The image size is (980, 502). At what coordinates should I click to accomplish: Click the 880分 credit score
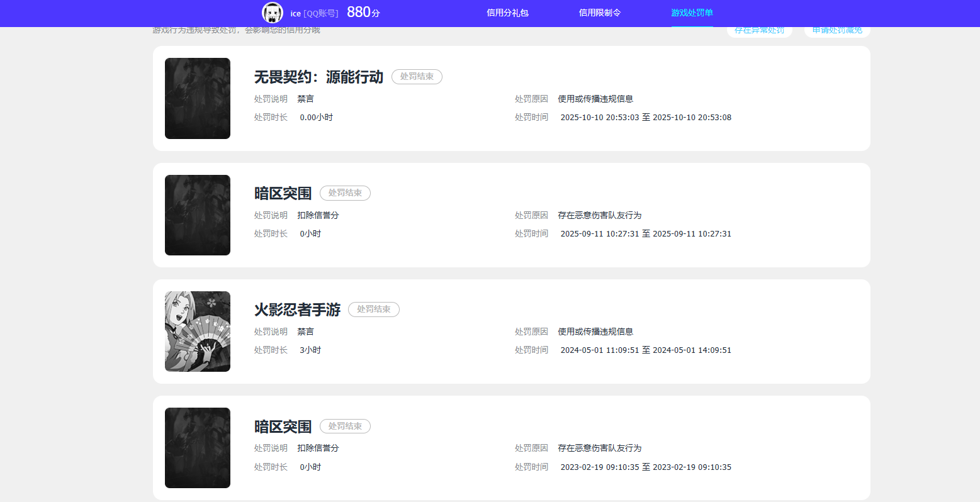pyautogui.click(x=363, y=12)
